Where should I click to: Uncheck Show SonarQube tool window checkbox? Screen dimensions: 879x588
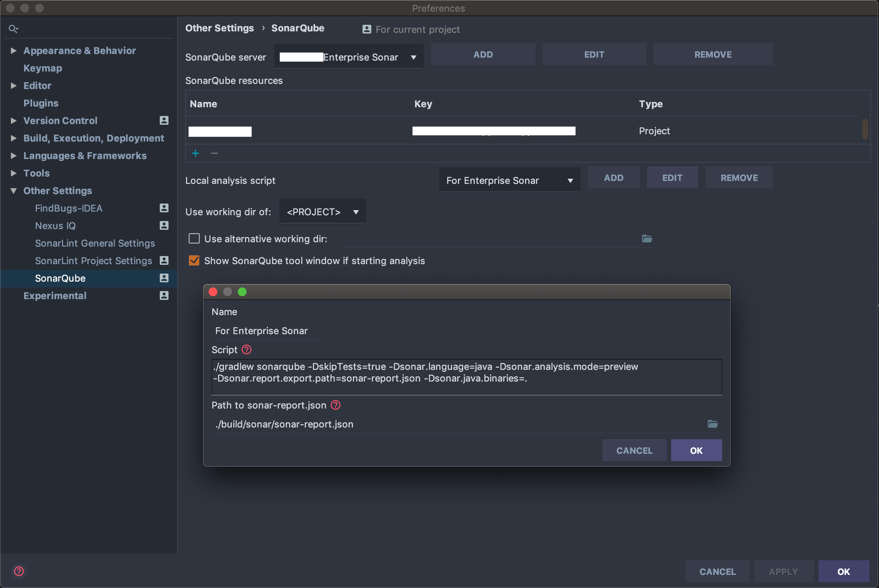tap(194, 260)
